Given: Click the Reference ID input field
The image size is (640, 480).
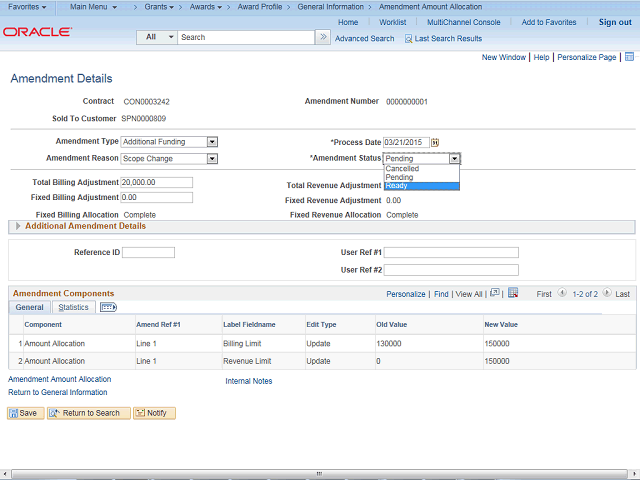Looking at the screenshot, I should click(148, 252).
